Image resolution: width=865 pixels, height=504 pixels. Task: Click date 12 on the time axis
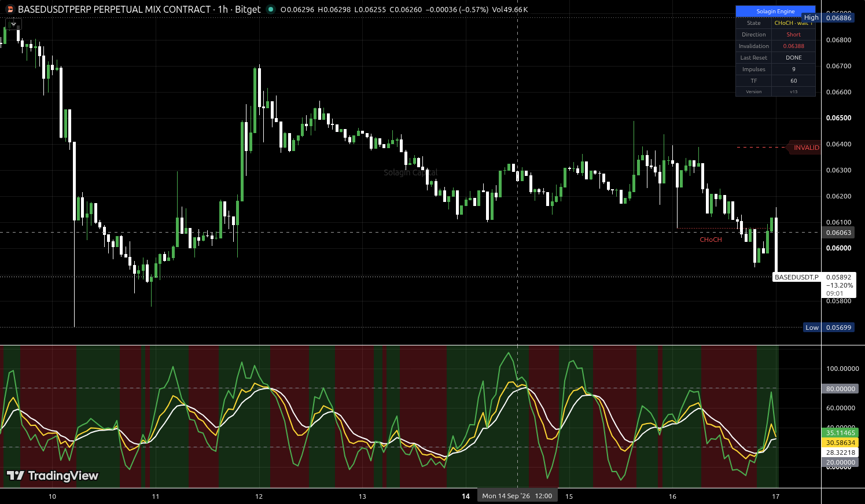259,496
